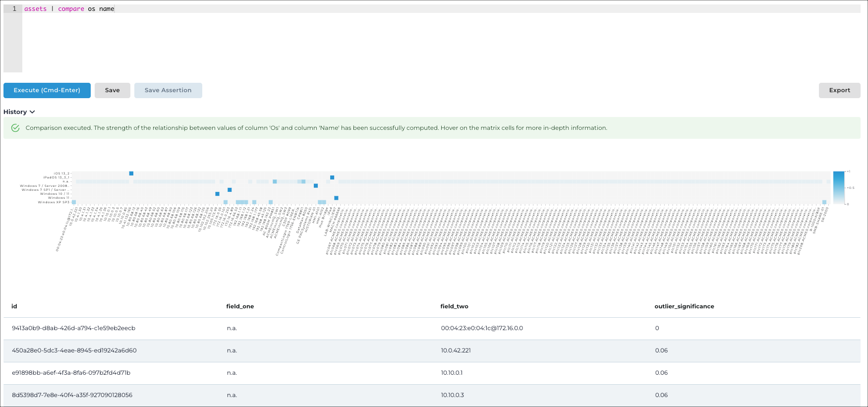868x407 pixels.
Task: Click the dark blue cell in iOS 13_2 row
Action: pos(131,174)
